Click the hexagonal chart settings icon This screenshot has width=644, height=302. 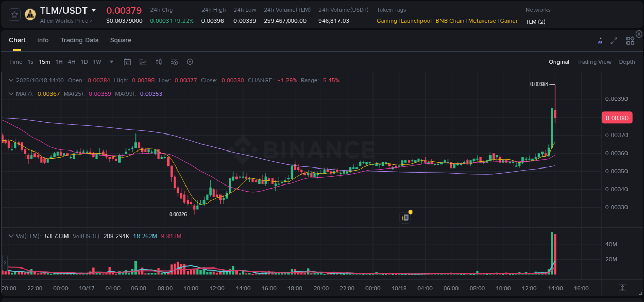pyautogui.click(x=190, y=61)
